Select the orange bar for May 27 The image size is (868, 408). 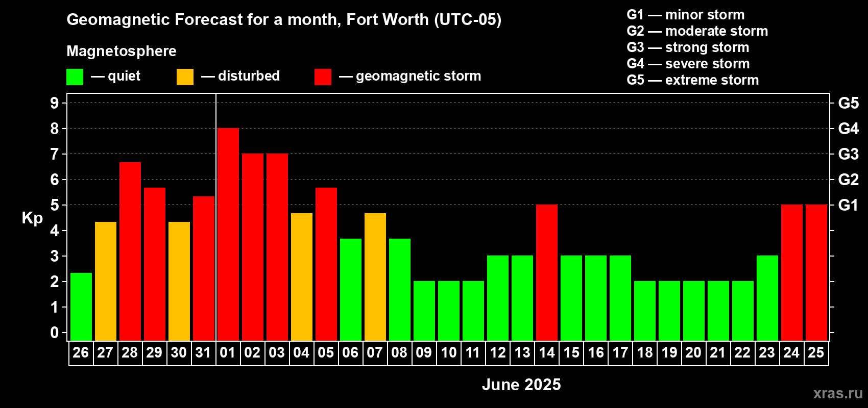coord(106,281)
